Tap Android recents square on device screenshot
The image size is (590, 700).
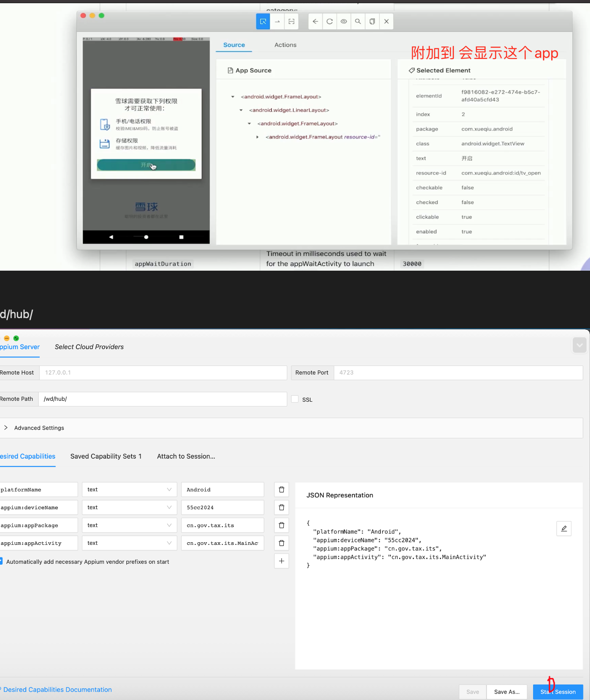point(181,237)
